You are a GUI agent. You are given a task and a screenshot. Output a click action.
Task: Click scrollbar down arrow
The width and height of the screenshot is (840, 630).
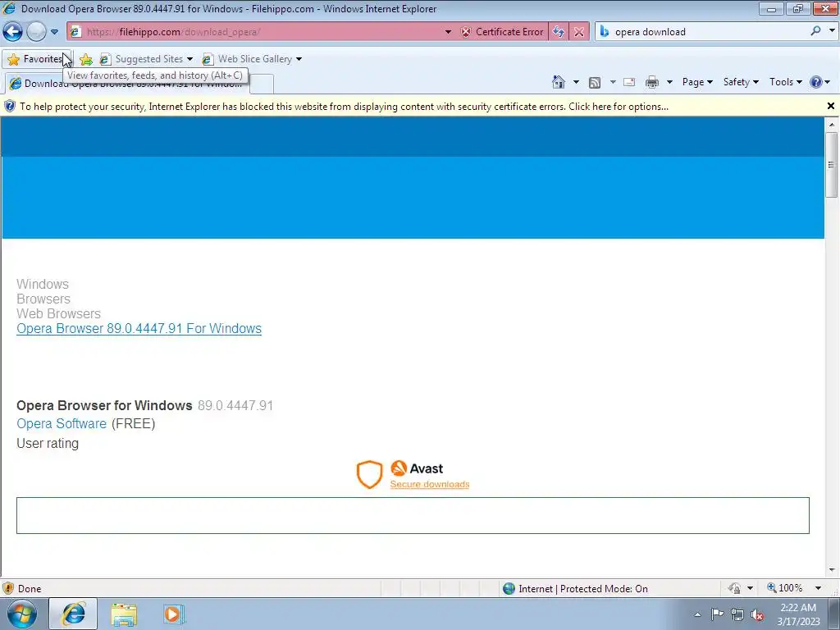[x=832, y=571]
